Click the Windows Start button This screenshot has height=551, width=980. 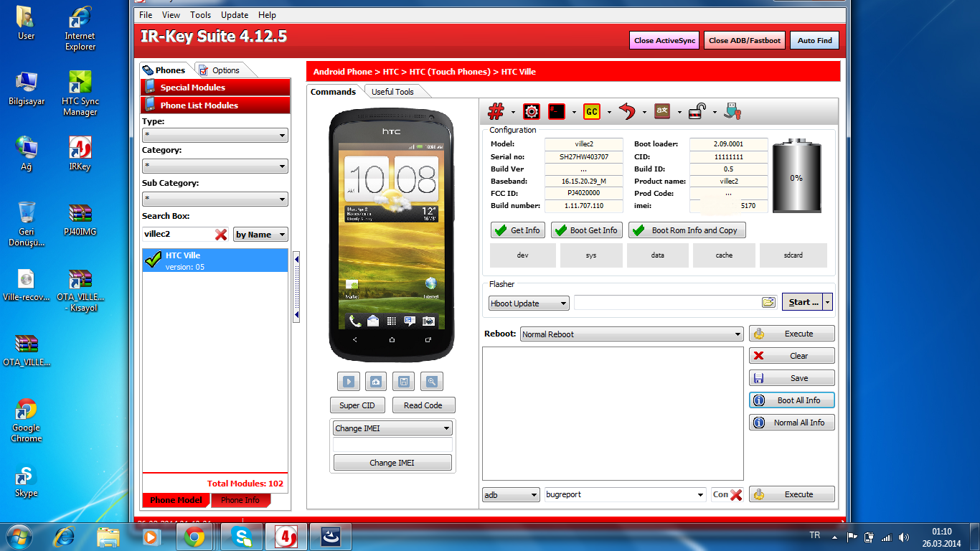[19, 537]
